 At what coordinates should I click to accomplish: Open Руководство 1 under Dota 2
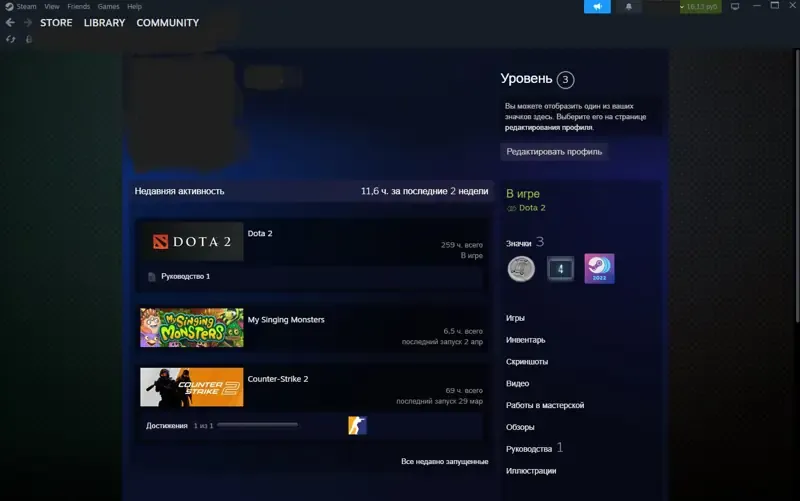[x=186, y=276]
